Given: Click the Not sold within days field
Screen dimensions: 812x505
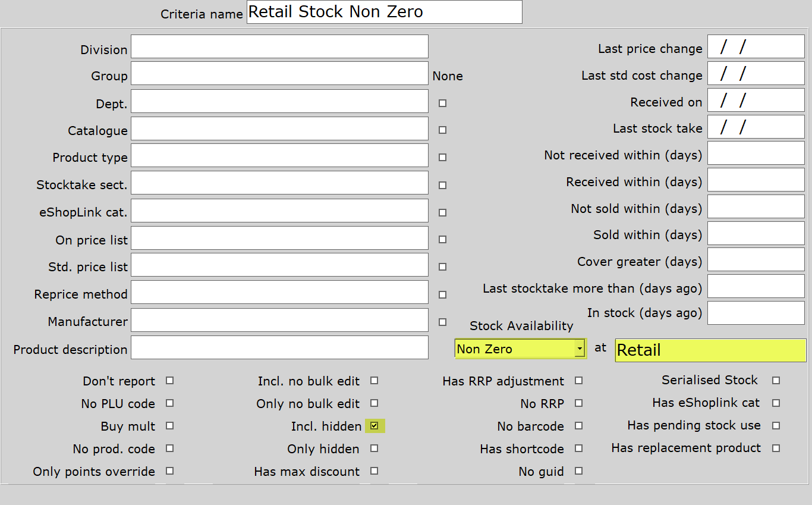Looking at the screenshot, I should point(756,206).
